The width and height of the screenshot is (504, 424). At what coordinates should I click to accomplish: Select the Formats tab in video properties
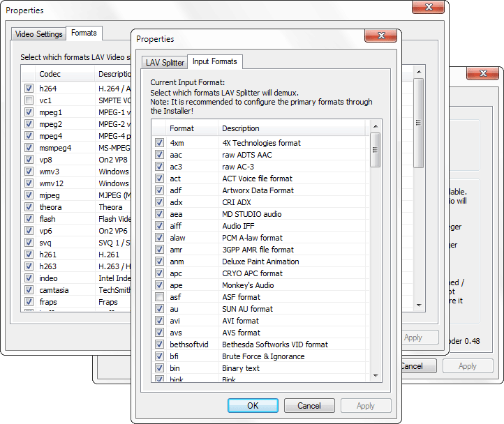coord(84,33)
